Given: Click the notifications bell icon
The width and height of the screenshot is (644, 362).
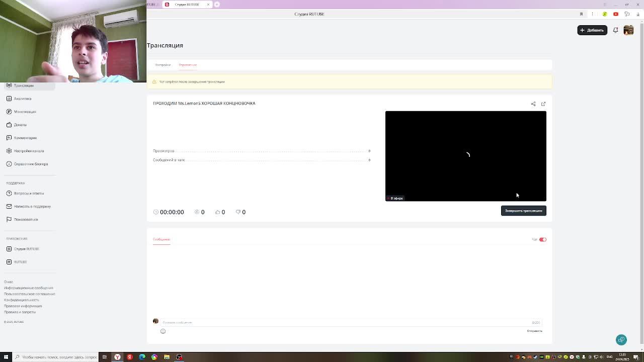Looking at the screenshot, I should pos(615,30).
